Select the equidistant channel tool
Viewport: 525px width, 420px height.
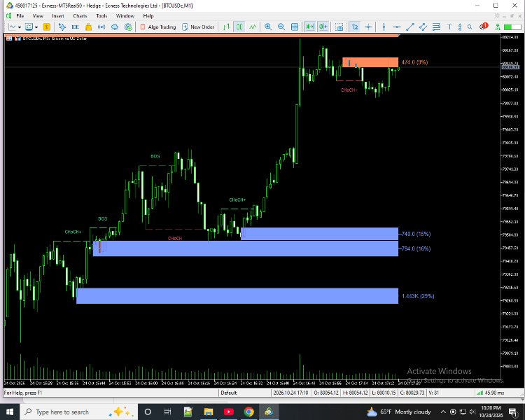coord(423,27)
